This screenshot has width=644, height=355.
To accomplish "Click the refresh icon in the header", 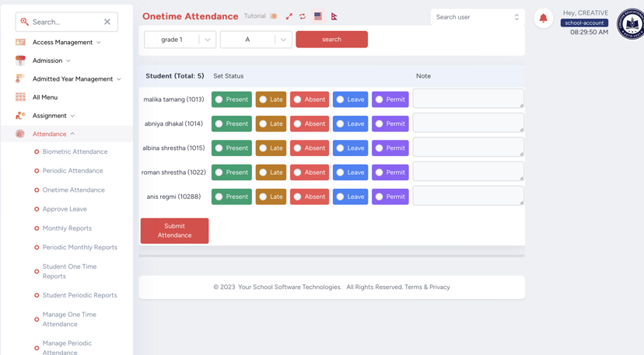I will click(303, 16).
